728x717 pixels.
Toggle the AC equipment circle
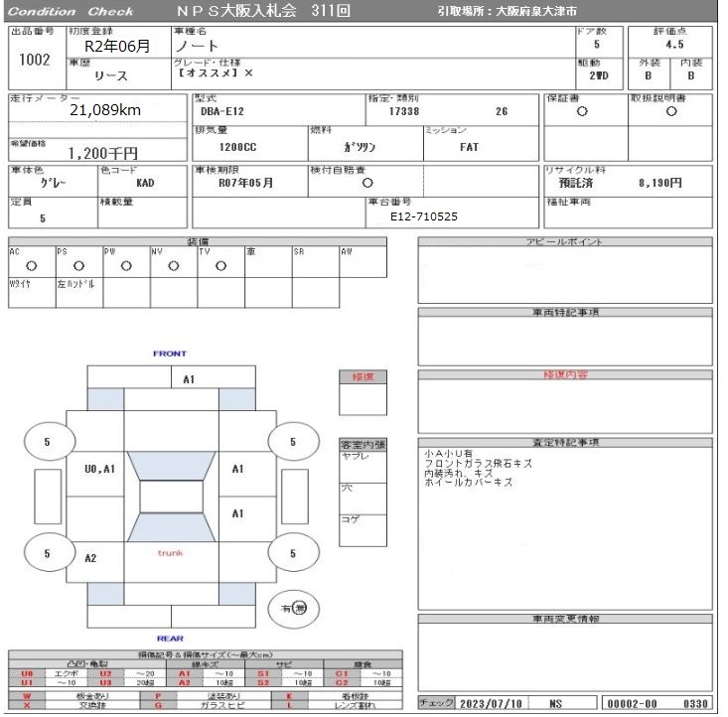(32, 266)
